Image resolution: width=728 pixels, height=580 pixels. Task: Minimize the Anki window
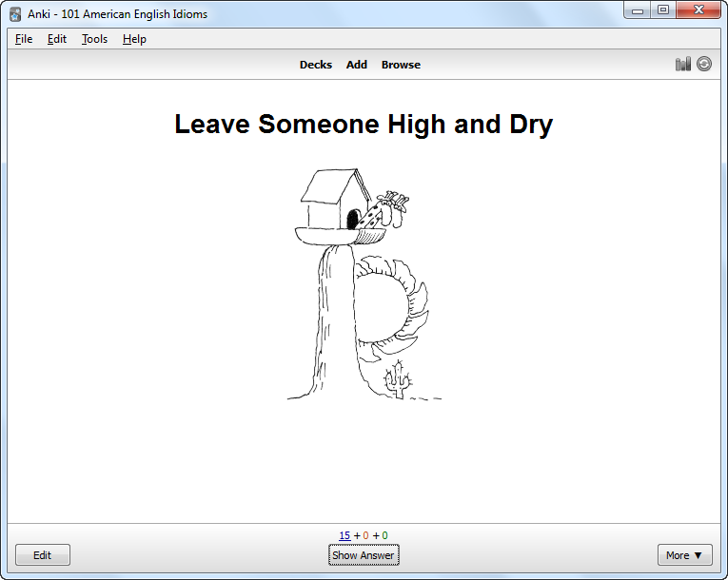coord(638,10)
